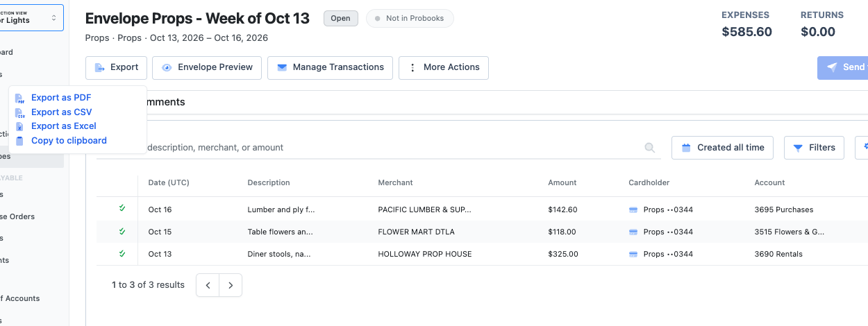Click the CSV file icon in export menu
Image resolution: width=868 pixels, height=326 pixels.
point(19,112)
